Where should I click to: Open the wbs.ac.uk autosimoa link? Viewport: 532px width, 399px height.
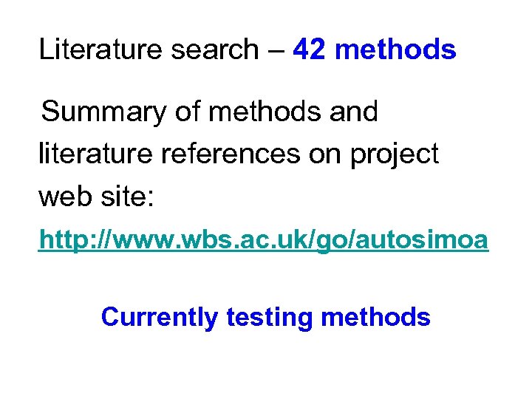264,240
